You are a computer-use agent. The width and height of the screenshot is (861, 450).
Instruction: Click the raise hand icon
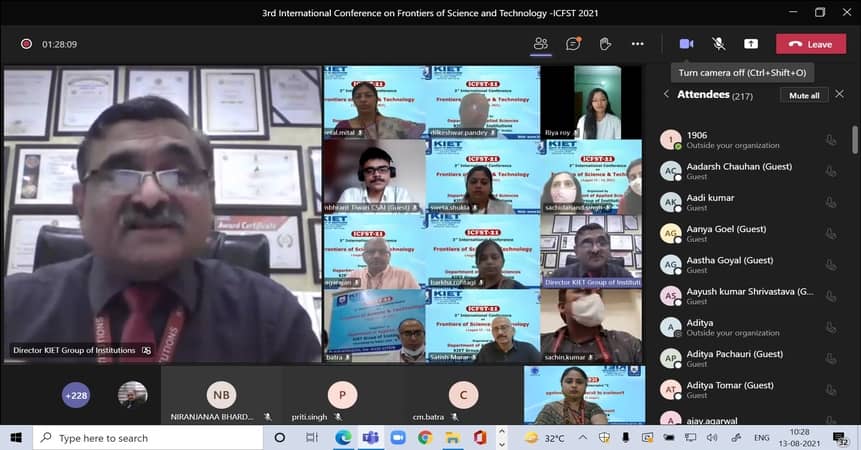(605, 44)
